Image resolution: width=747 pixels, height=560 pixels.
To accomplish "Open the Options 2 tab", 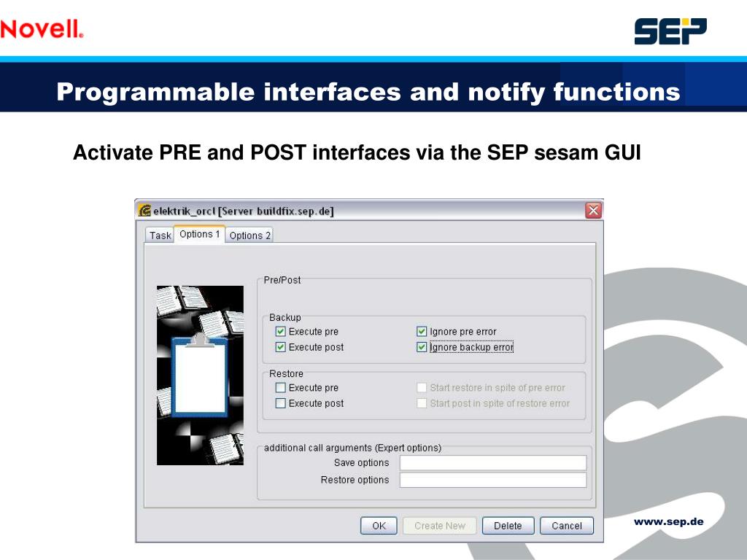I will coord(249,235).
